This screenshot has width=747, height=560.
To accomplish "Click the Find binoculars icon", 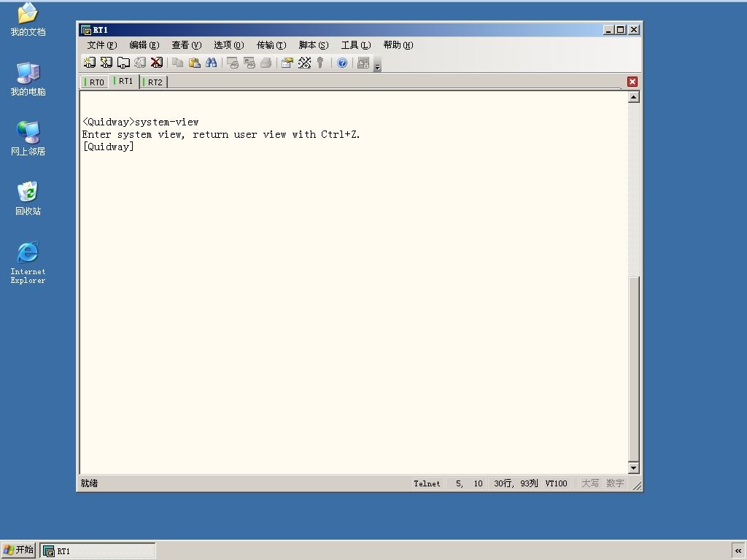I will click(x=211, y=63).
